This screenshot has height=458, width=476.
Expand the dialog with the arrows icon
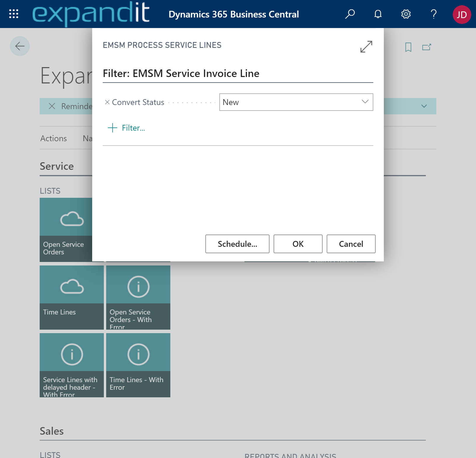[366, 47]
